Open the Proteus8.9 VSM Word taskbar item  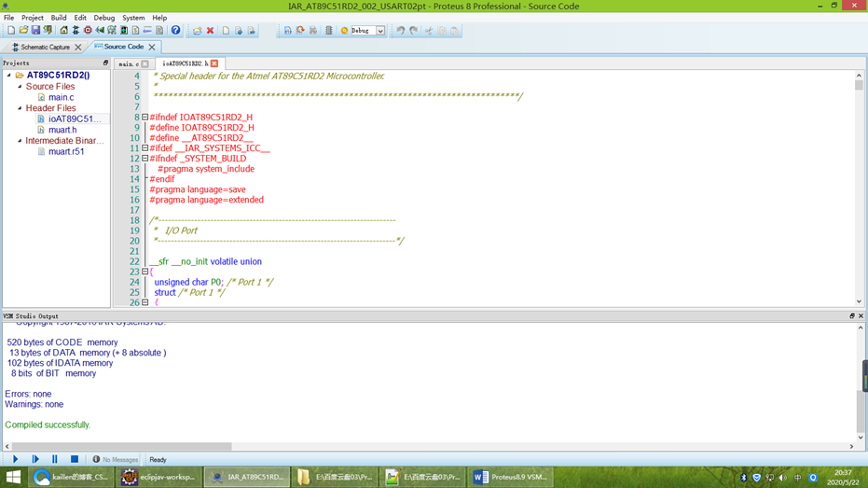tap(511, 477)
